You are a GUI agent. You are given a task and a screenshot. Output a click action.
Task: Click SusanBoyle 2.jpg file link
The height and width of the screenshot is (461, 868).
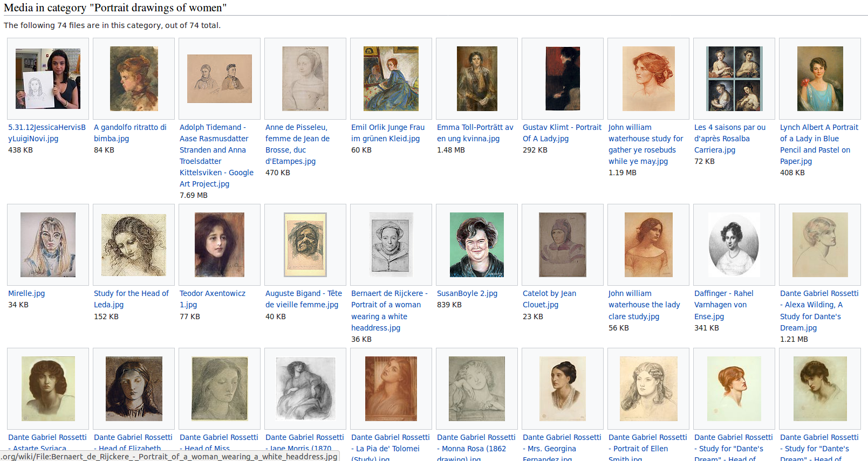pos(467,293)
